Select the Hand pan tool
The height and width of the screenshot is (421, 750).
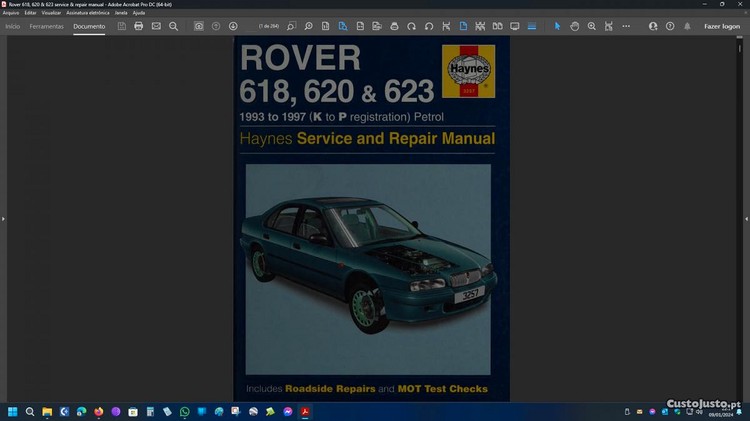coord(575,26)
